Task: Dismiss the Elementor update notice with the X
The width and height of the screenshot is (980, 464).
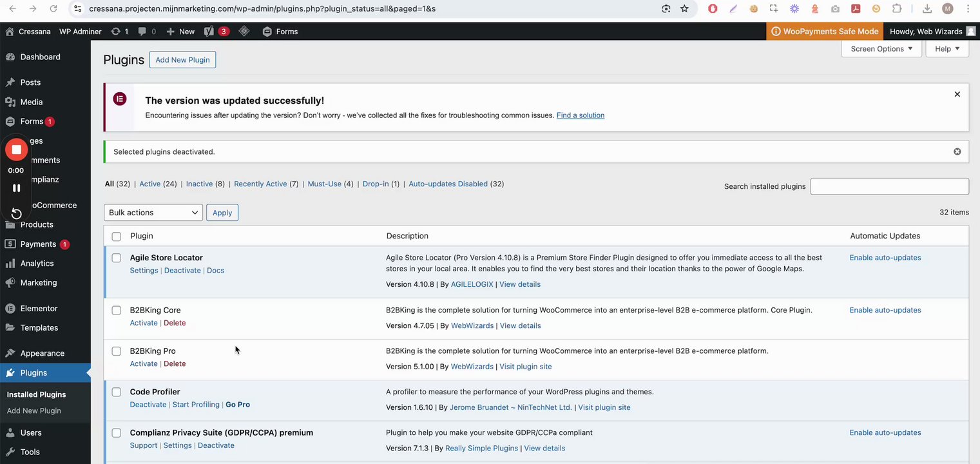Action: 957,94
